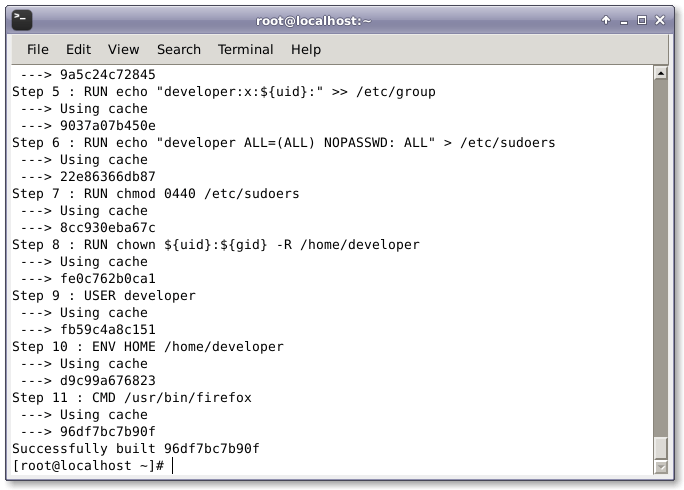Click the roll-up arrow in the title bar
This screenshot has height=490, width=684.
(606, 19)
